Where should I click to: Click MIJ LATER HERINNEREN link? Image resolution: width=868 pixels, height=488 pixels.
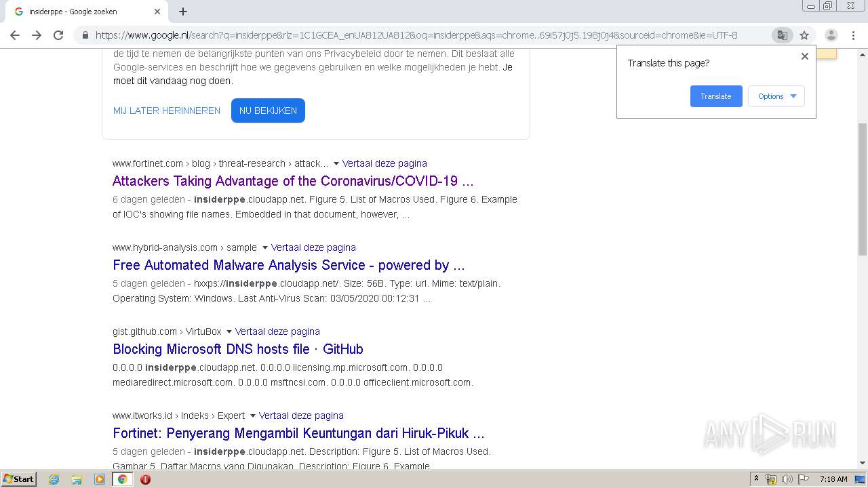(167, 110)
